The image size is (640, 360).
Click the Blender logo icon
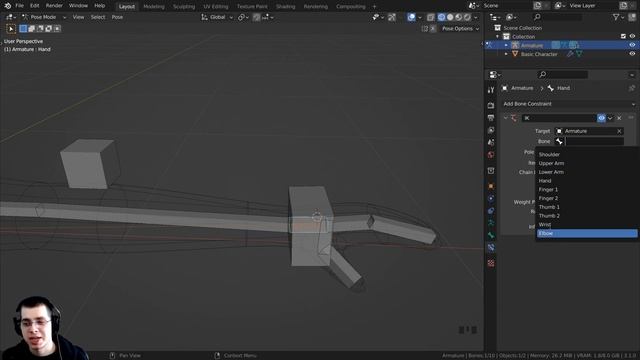[x=7, y=6]
